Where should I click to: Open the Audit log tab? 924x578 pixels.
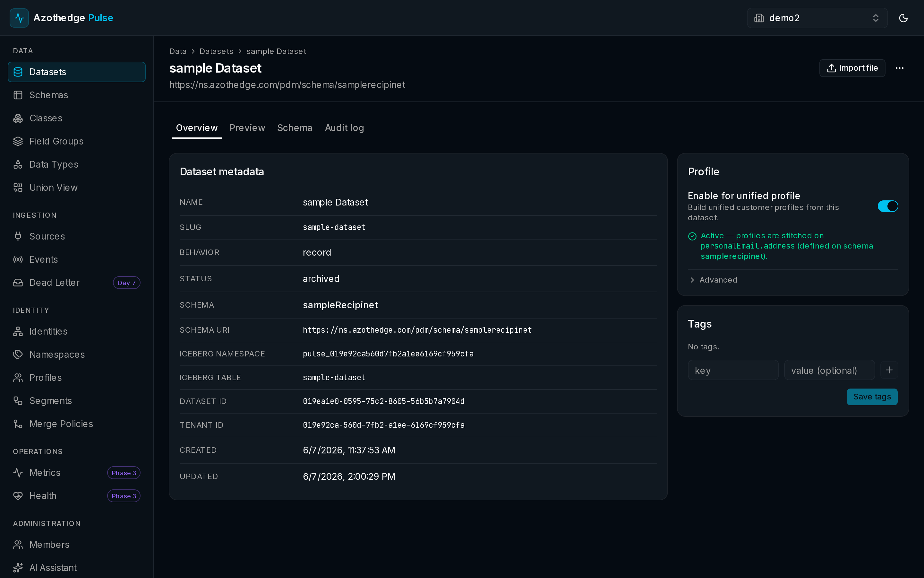344,128
